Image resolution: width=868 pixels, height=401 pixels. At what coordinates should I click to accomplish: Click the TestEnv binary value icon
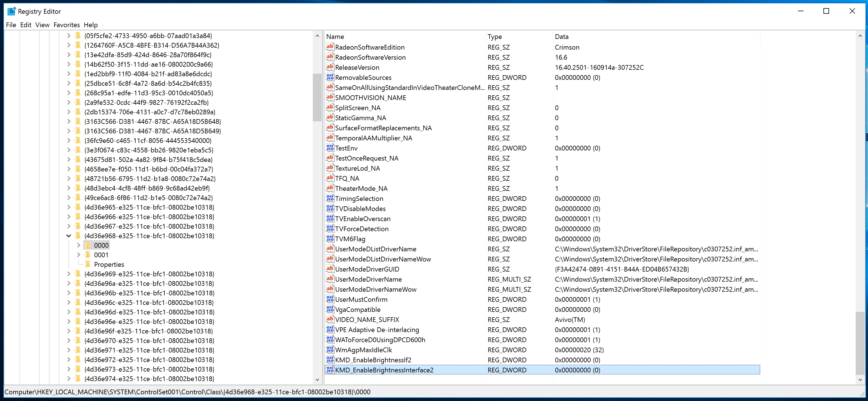click(x=330, y=148)
